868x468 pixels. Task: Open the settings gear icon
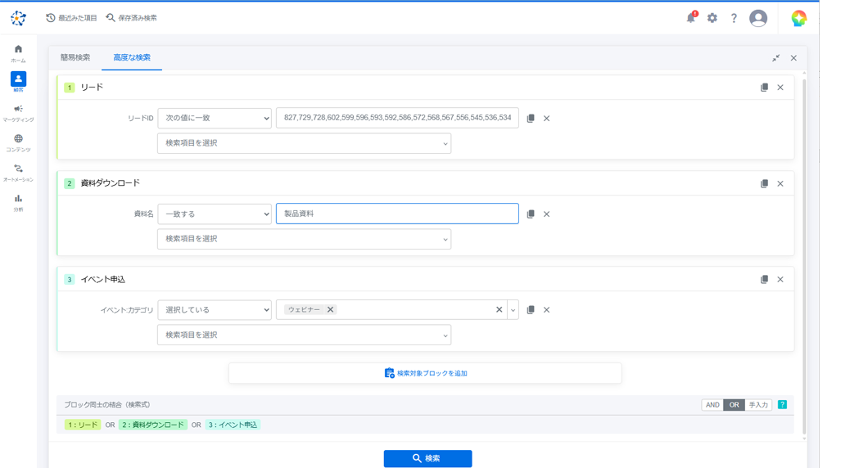[712, 18]
